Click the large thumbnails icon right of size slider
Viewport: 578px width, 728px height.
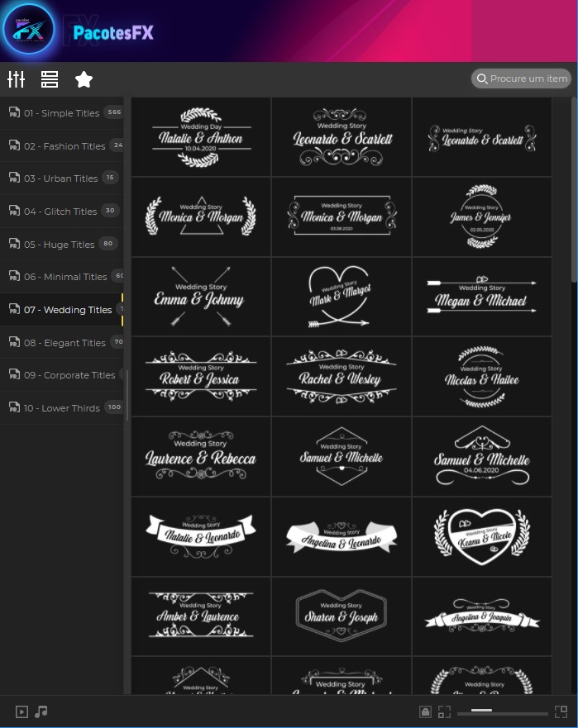point(561,711)
